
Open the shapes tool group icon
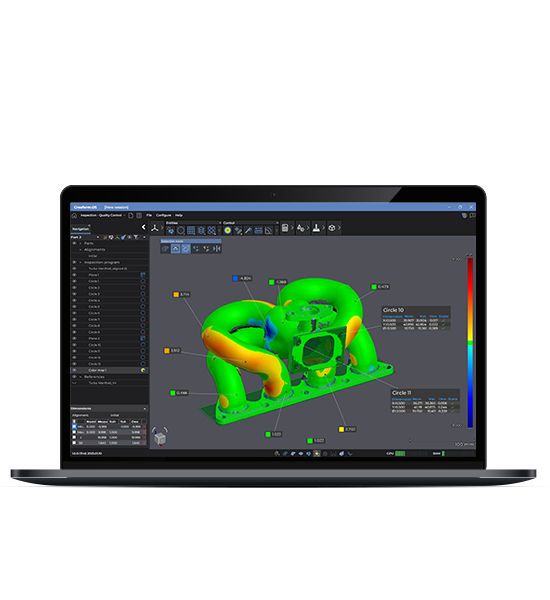tap(300, 228)
